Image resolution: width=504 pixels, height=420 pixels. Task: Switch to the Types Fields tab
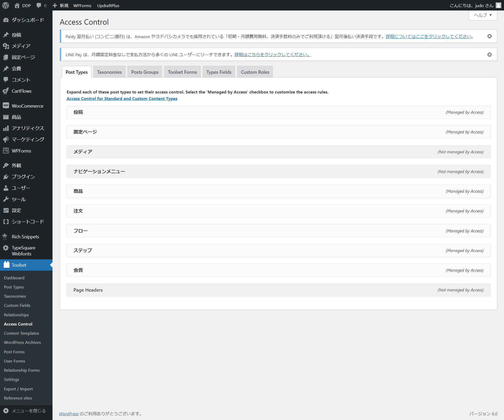pyautogui.click(x=219, y=72)
